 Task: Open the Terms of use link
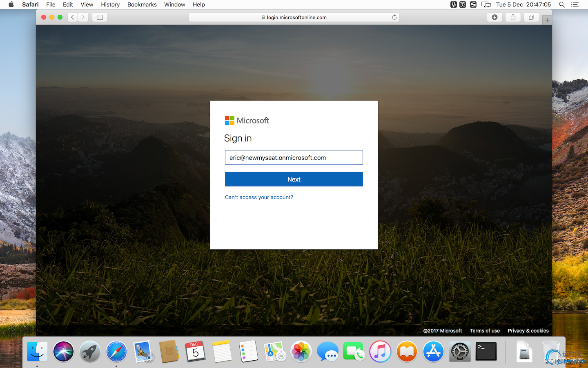coord(485,331)
